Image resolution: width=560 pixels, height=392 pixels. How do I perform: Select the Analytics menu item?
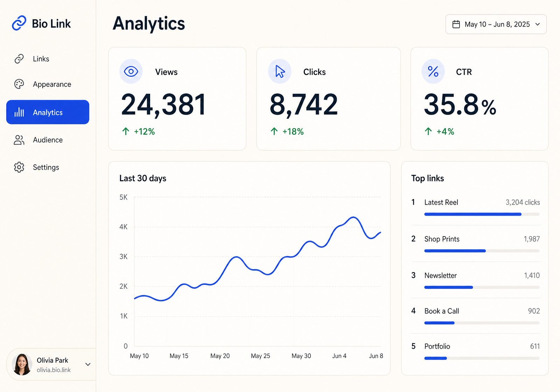[x=48, y=112]
